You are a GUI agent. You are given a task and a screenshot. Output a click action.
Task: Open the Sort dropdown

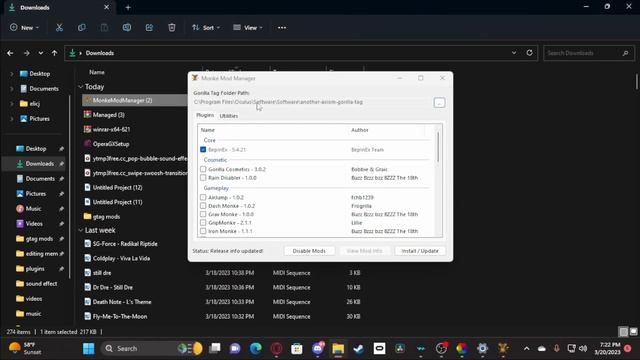(x=206, y=28)
